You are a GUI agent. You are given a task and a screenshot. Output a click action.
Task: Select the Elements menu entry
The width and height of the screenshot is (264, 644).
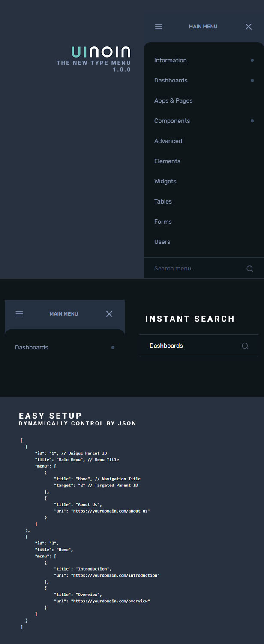click(x=167, y=161)
